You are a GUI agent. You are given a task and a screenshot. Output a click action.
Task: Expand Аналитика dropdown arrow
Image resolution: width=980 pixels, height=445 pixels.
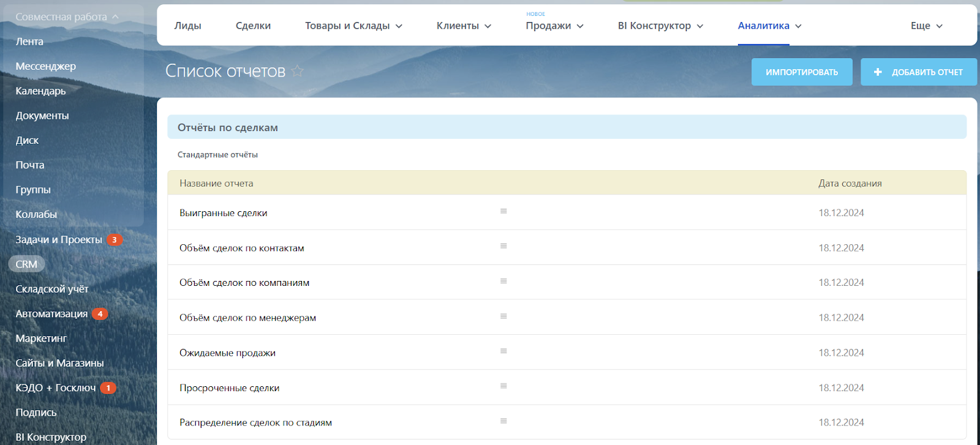[798, 26]
